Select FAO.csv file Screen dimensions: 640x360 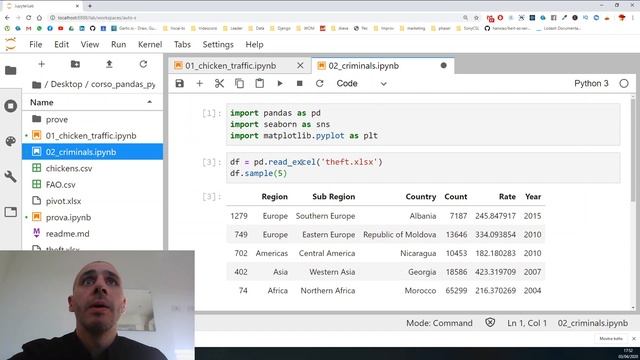click(x=92, y=184)
